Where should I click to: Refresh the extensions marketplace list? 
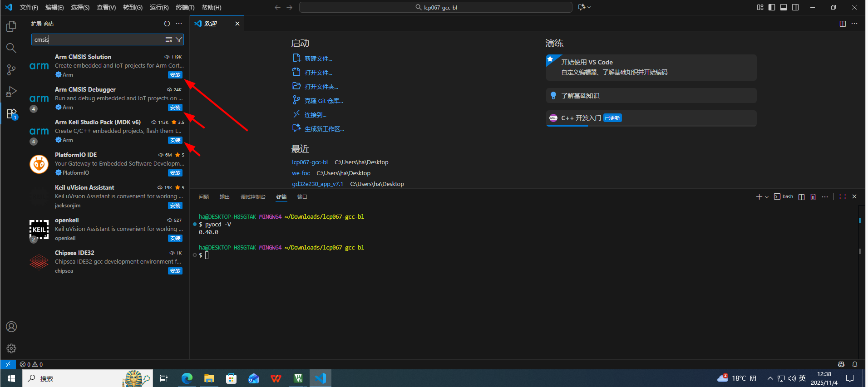point(167,24)
